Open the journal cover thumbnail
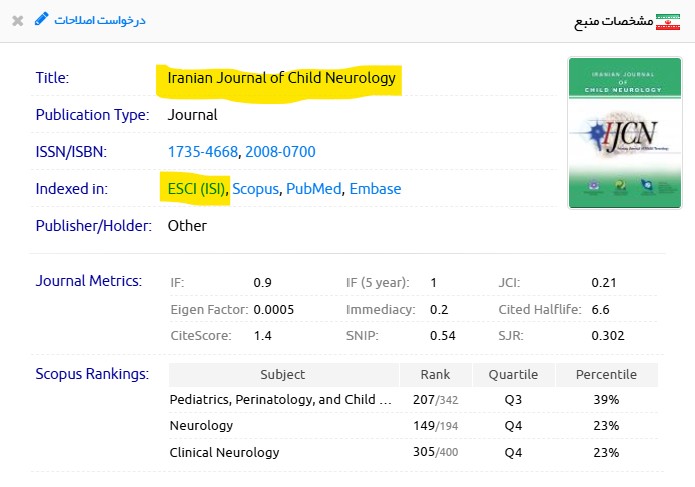The width and height of the screenshot is (695, 487). [x=617, y=133]
